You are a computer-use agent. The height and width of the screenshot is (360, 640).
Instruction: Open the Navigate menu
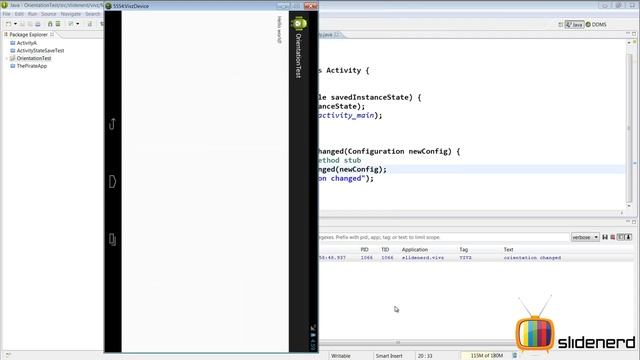71,14
